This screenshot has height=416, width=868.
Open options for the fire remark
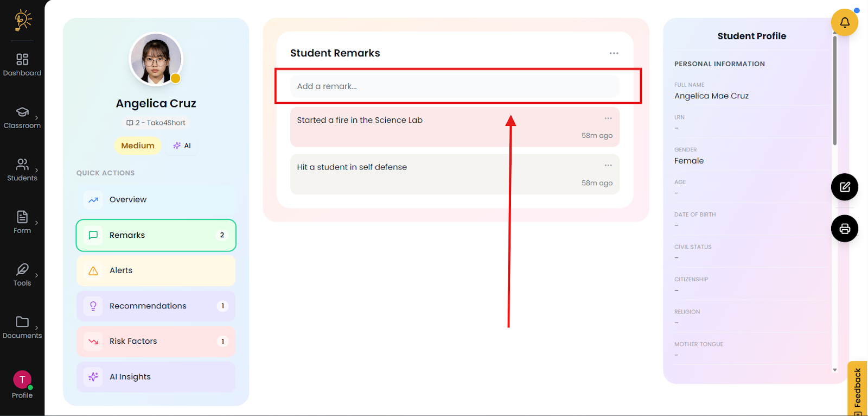(x=608, y=118)
